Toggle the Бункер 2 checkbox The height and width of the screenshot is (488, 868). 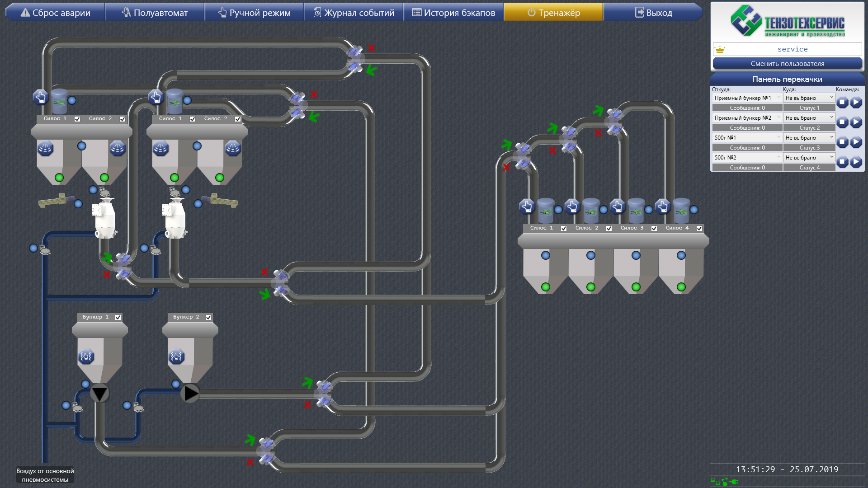pyautogui.click(x=208, y=317)
